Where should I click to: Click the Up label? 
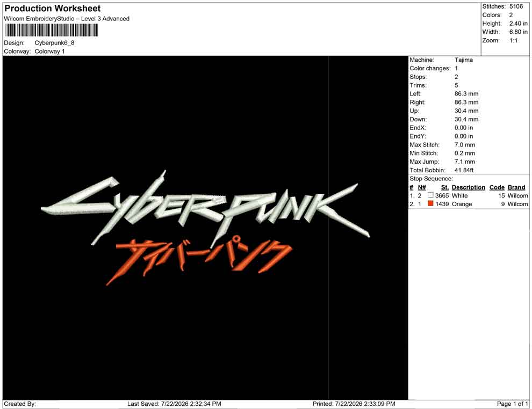(414, 111)
